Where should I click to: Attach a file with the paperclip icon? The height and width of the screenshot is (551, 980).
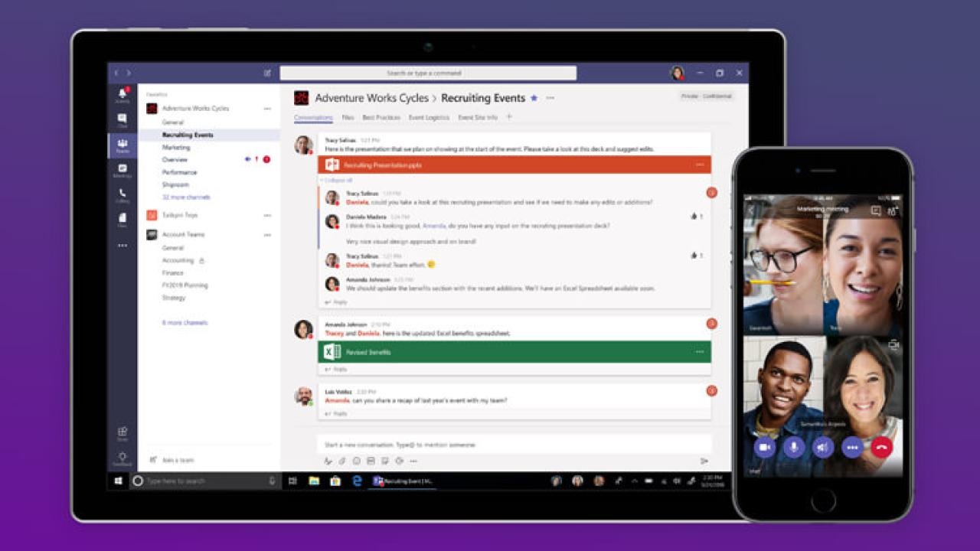click(342, 461)
